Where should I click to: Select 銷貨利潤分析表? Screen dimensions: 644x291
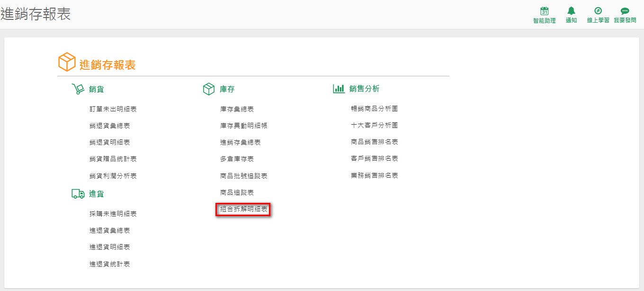click(113, 176)
